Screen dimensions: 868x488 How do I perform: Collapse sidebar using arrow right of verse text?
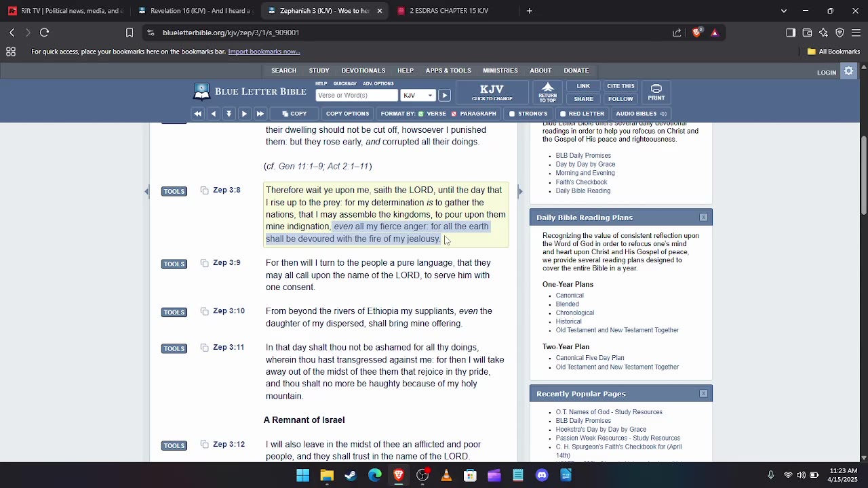(x=520, y=192)
